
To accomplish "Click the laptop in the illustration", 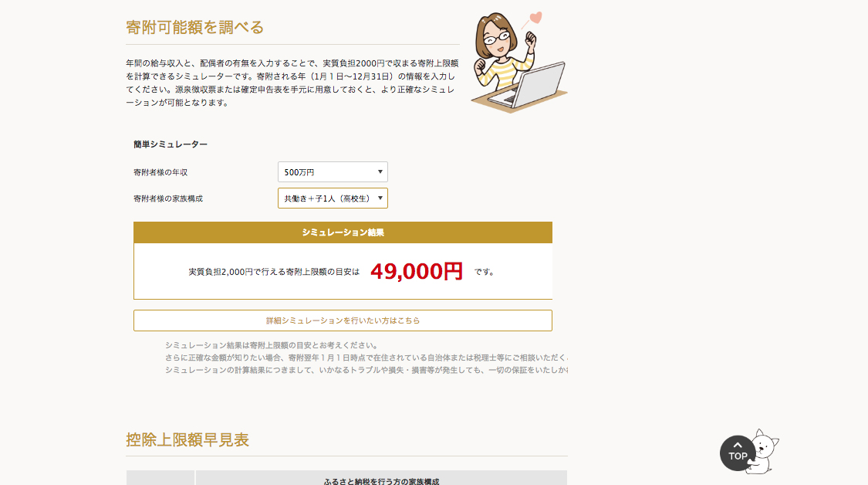I will [x=535, y=83].
